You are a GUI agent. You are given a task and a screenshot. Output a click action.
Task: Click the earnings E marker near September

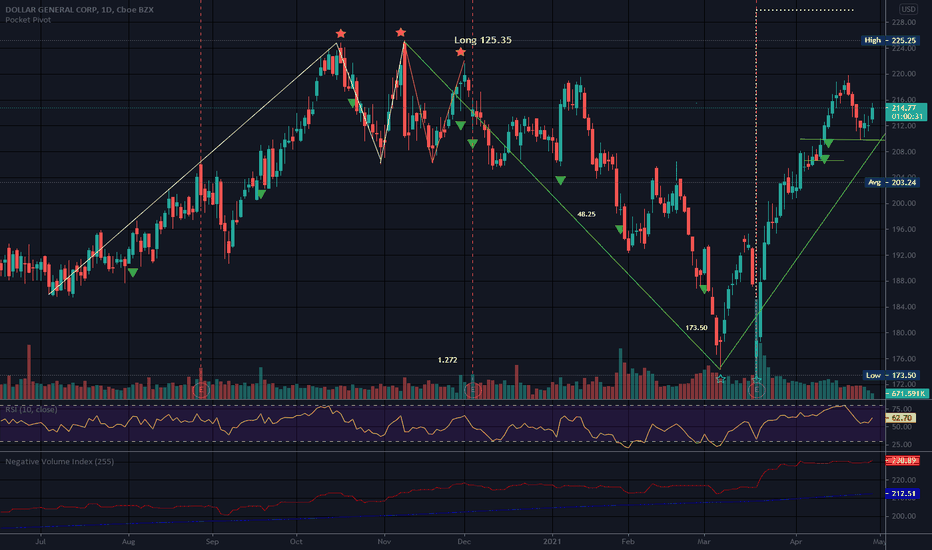coord(201,390)
